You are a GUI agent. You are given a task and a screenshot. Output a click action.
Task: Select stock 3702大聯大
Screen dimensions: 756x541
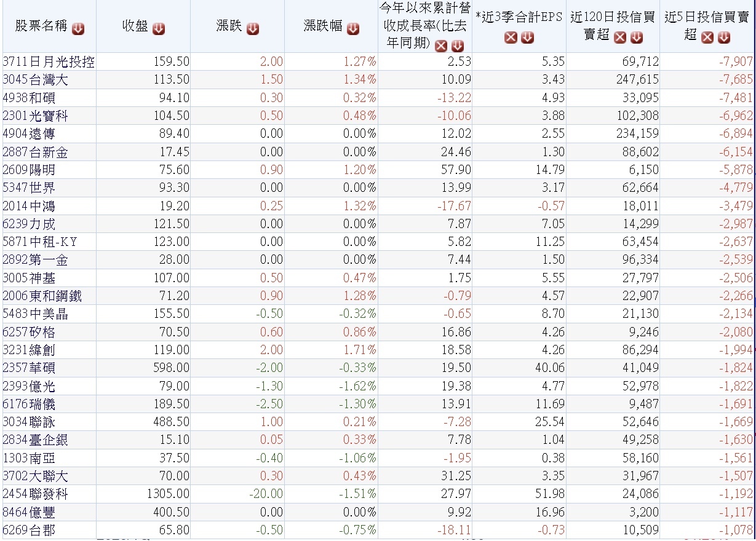tap(35, 476)
